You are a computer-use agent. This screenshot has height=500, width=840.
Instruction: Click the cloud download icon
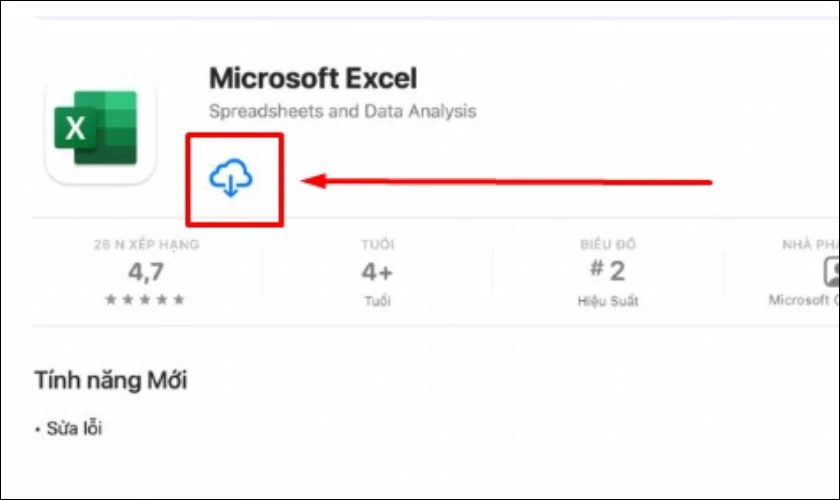[231, 178]
